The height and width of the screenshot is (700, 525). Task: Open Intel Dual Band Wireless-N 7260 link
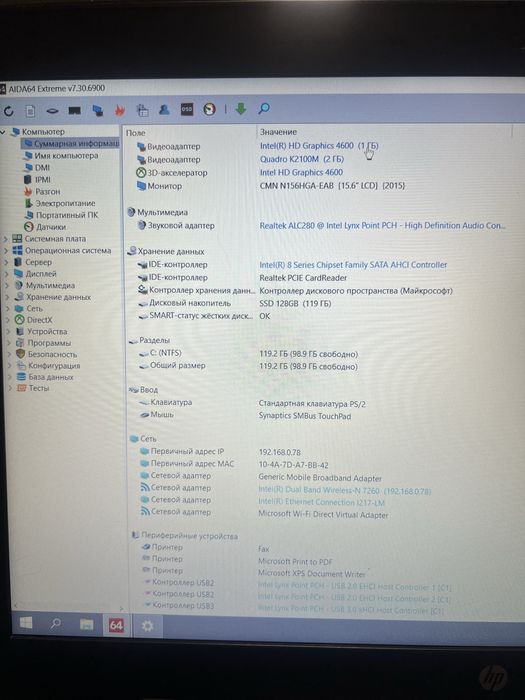click(x=345, y=491)
